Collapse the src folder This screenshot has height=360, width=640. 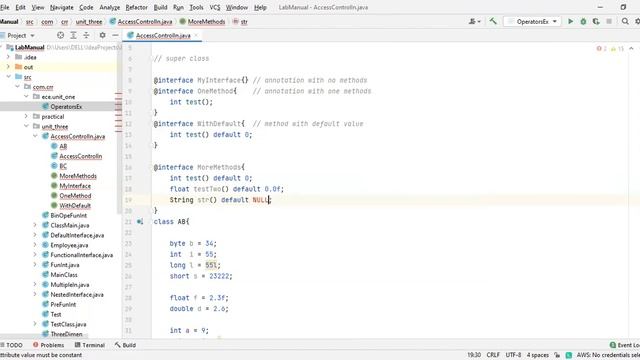tap(8, 77)
